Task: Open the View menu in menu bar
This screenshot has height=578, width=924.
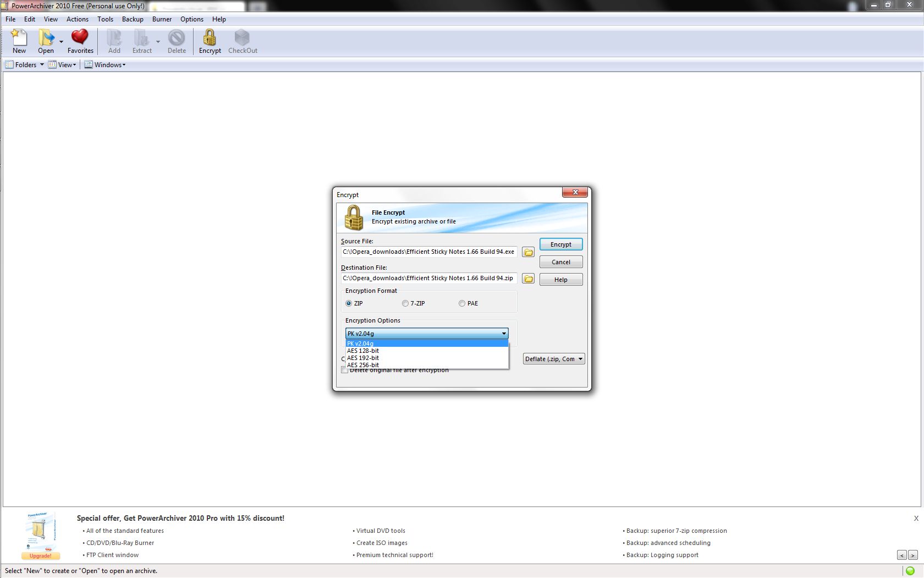Action: 51,19
